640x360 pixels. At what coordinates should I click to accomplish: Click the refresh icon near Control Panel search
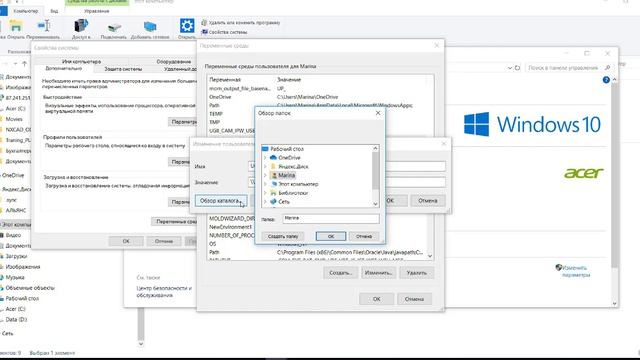coord(517,68)
